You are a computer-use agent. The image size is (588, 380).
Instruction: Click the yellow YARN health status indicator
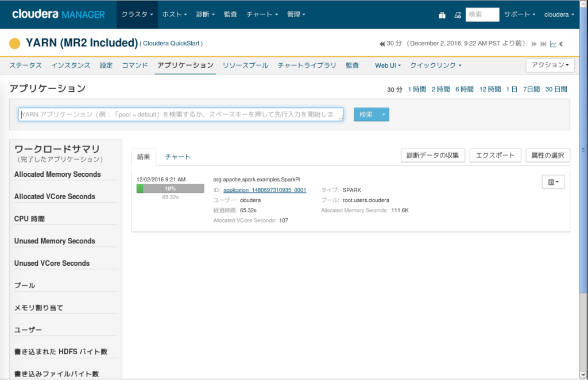click(14, 44)
